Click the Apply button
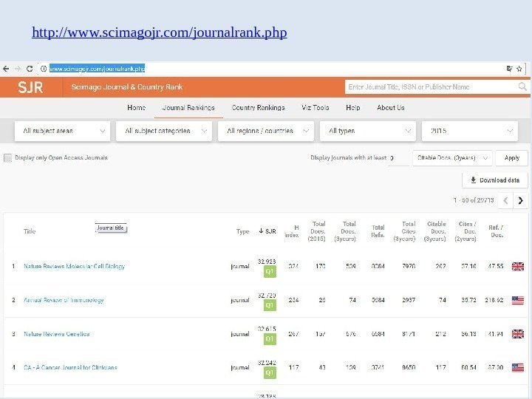 point(511,158)
